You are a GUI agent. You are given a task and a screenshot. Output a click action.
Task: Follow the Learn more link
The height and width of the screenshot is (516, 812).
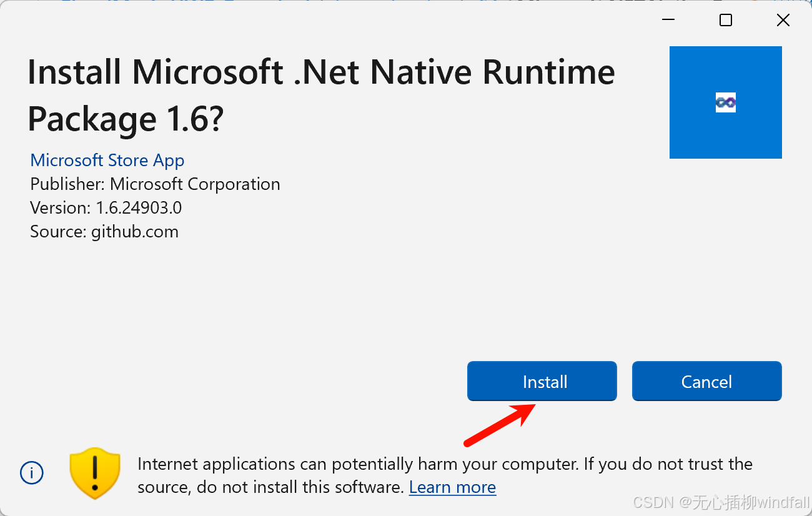click(452, 487)
